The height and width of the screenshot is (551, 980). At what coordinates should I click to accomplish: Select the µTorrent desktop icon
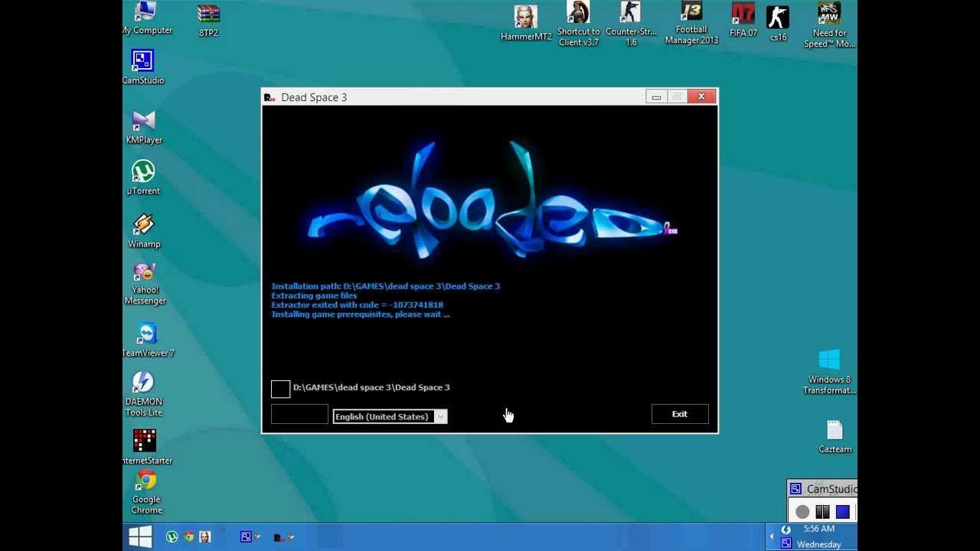[143, 178]
